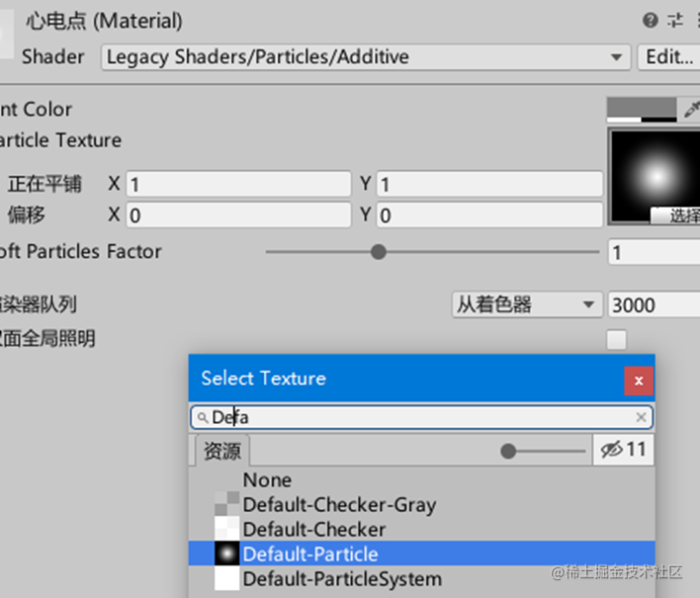
Task: Open the Tint Color swatch
Action: (x=642, y=110)
